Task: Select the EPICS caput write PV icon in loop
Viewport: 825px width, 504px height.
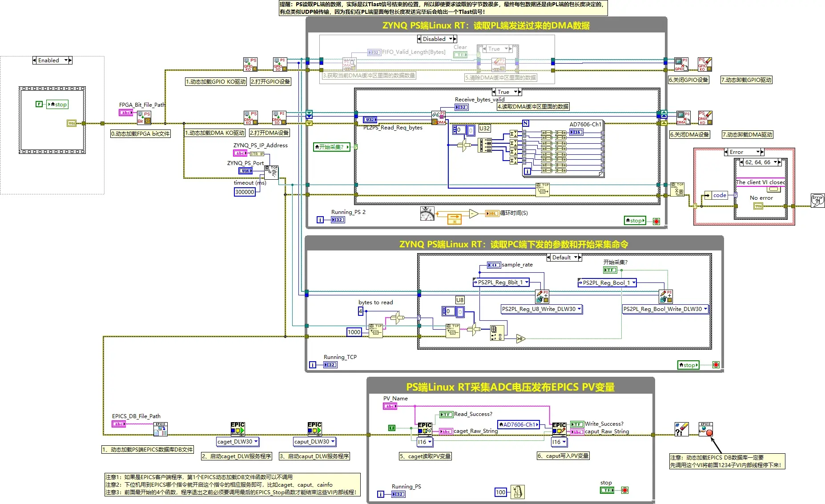Action: click(x=559, y=429)
